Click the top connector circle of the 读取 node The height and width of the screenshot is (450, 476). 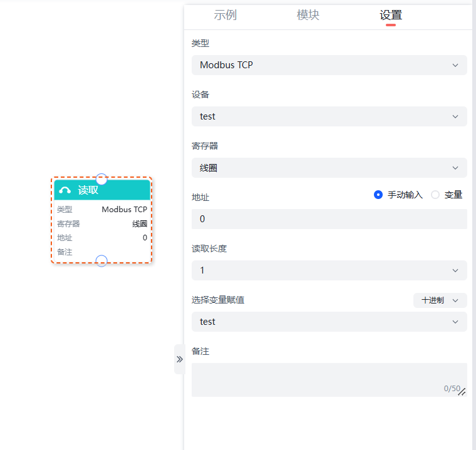101,179
